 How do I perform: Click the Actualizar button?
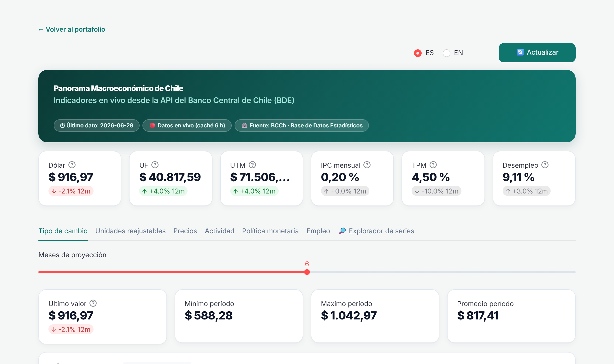pos(537,52)
